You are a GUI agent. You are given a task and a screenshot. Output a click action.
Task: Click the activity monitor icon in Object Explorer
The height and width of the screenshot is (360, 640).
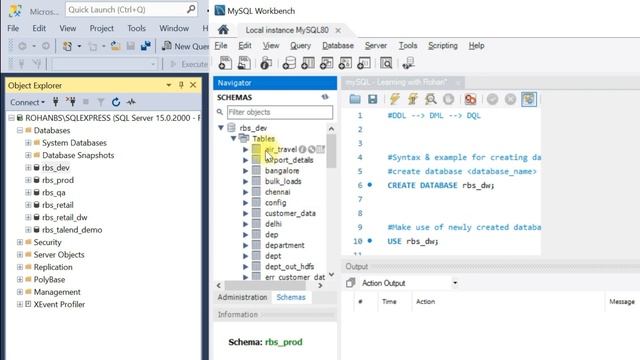(x=131, y=102)
